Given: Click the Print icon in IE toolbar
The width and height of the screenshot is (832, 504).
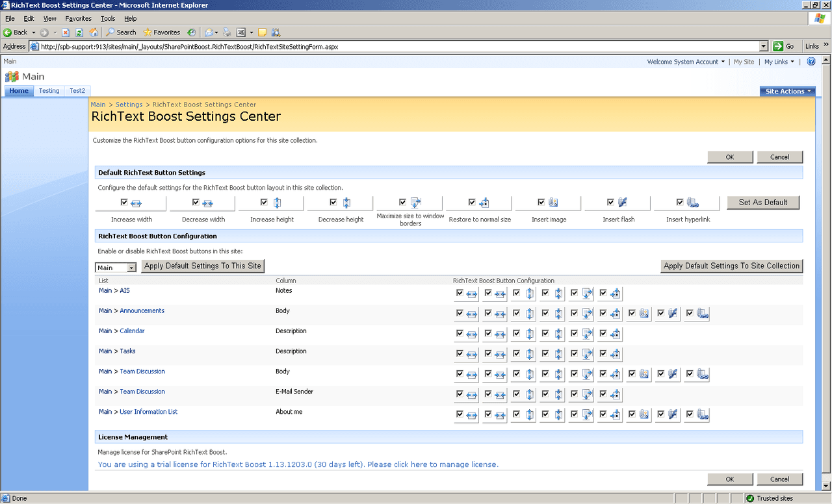Looking at the screenshot, I should coord(227,32).
